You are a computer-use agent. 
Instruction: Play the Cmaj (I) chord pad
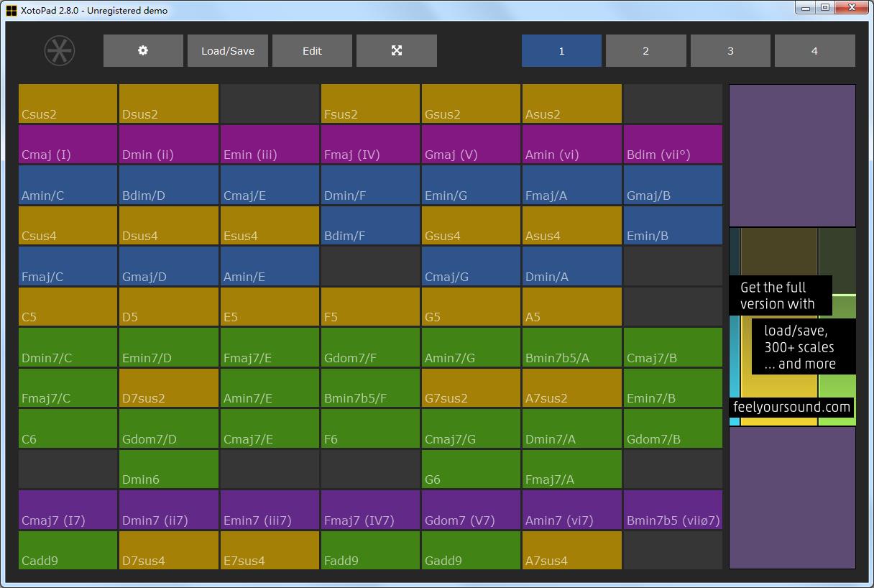[x=68, y=144]
